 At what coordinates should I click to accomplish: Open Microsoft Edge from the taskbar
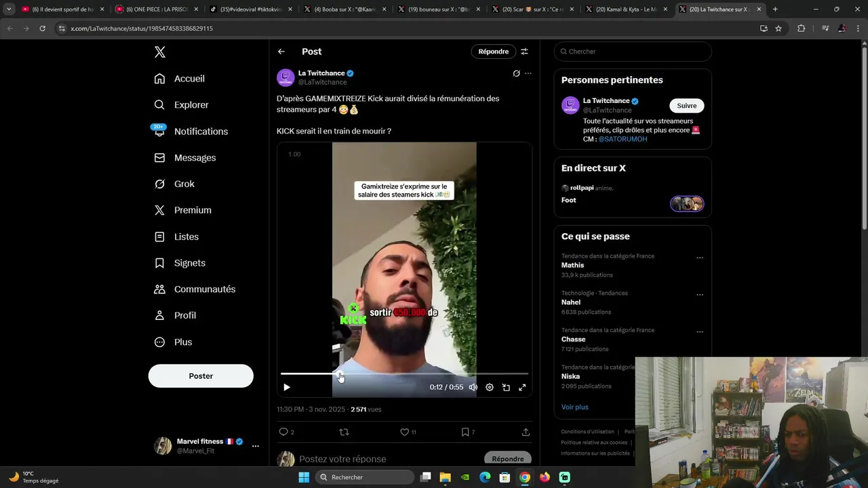485,477
